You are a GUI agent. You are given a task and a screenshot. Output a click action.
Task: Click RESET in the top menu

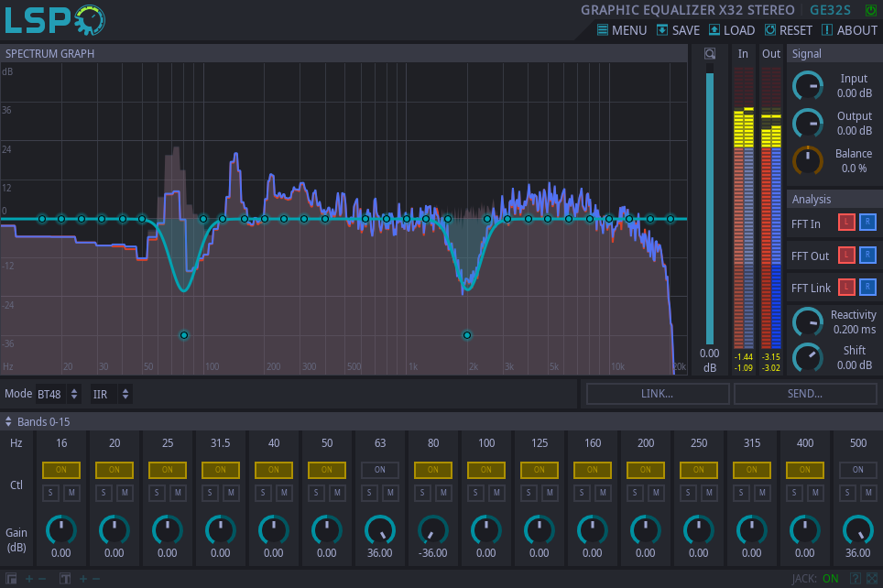pyautogui.click(x=789, y=30)
